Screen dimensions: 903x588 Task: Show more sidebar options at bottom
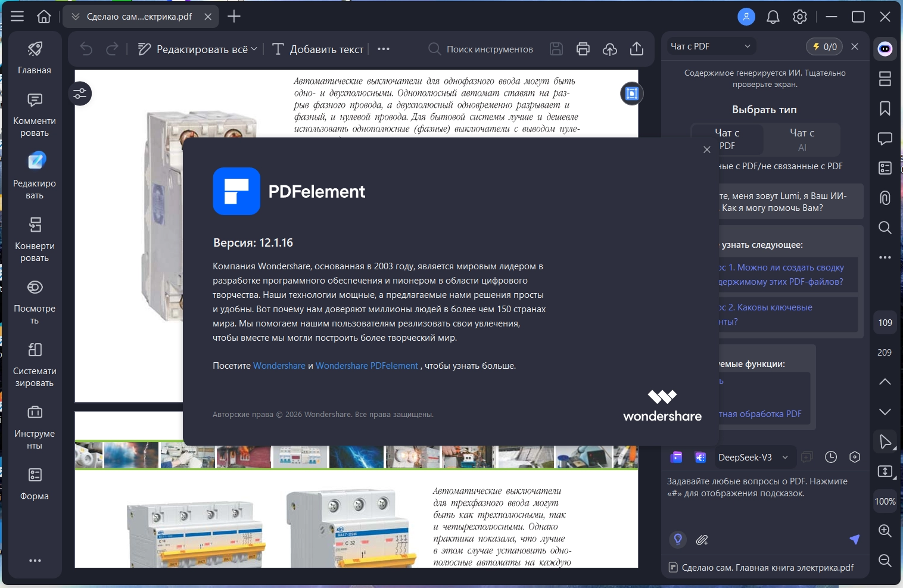(35, 561)
